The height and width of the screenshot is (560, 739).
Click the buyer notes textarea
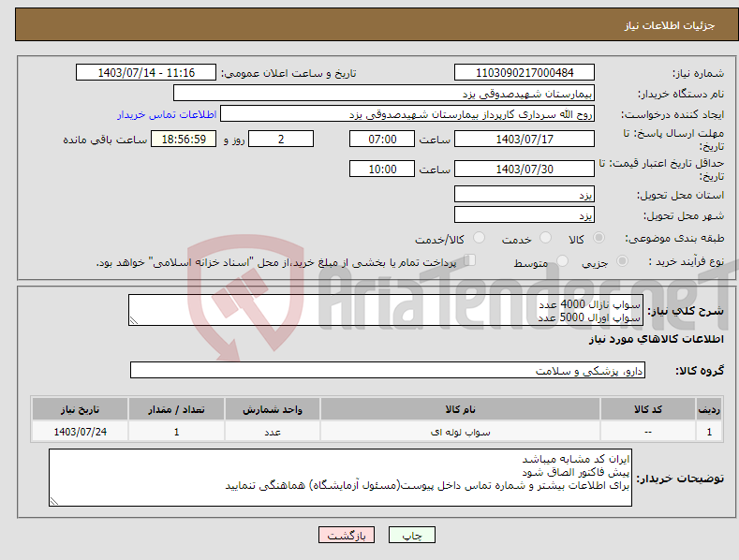click(x=340, y=478)
